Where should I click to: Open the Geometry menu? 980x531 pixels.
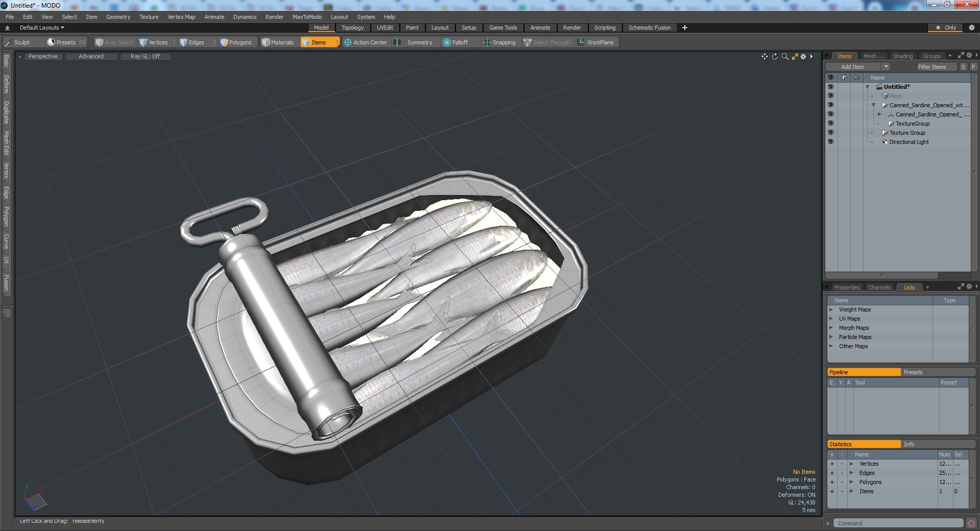pyautogui.click(x=118, y=17)
